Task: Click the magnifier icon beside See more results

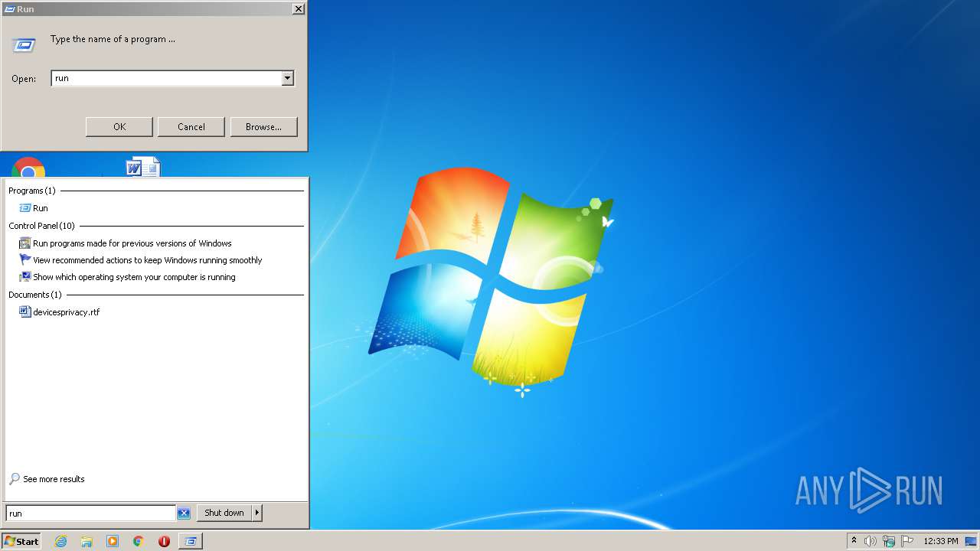Action: coord(15,479)
